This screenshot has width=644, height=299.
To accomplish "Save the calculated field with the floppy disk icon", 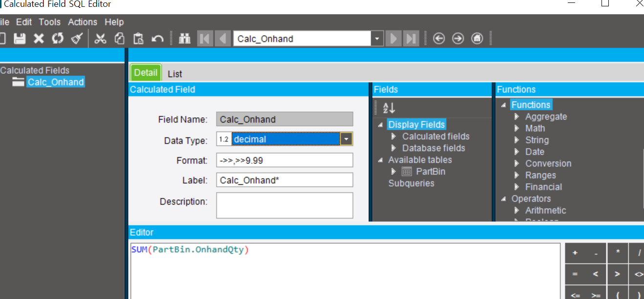I will (x=20, y=39).
